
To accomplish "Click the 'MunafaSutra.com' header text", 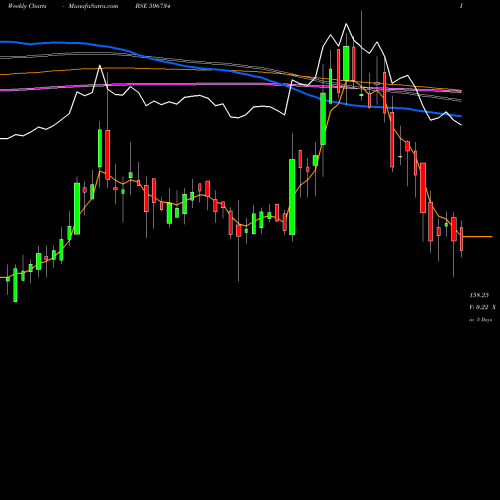I will tap(93, 6).
